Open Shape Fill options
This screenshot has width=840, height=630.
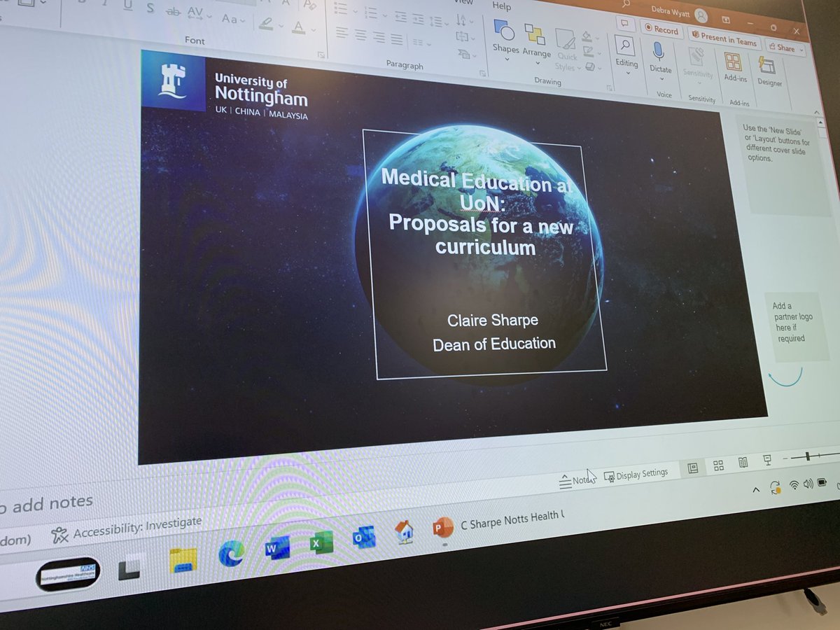click(x=589, y=36)
